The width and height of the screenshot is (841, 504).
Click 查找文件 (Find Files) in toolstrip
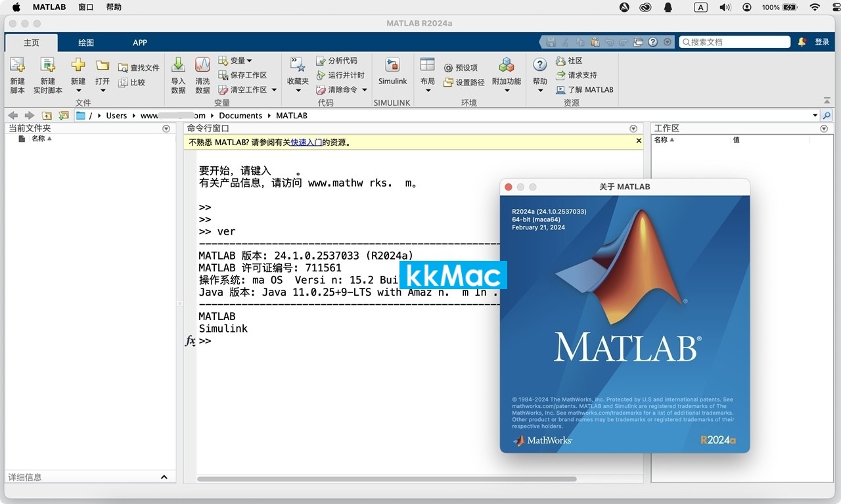pyautogui.click(x=139, y=68)
